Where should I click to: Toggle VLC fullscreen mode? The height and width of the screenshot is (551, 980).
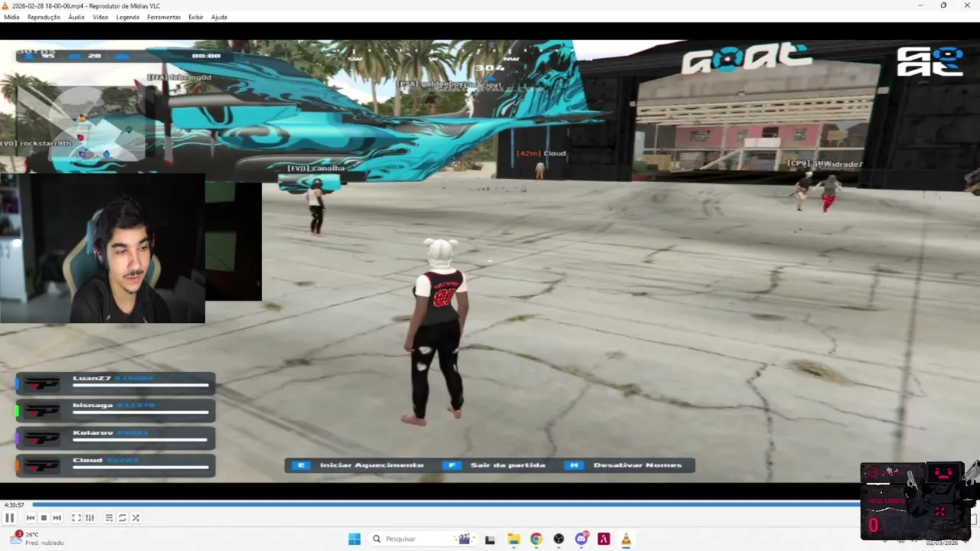click(x=77, y=518)
